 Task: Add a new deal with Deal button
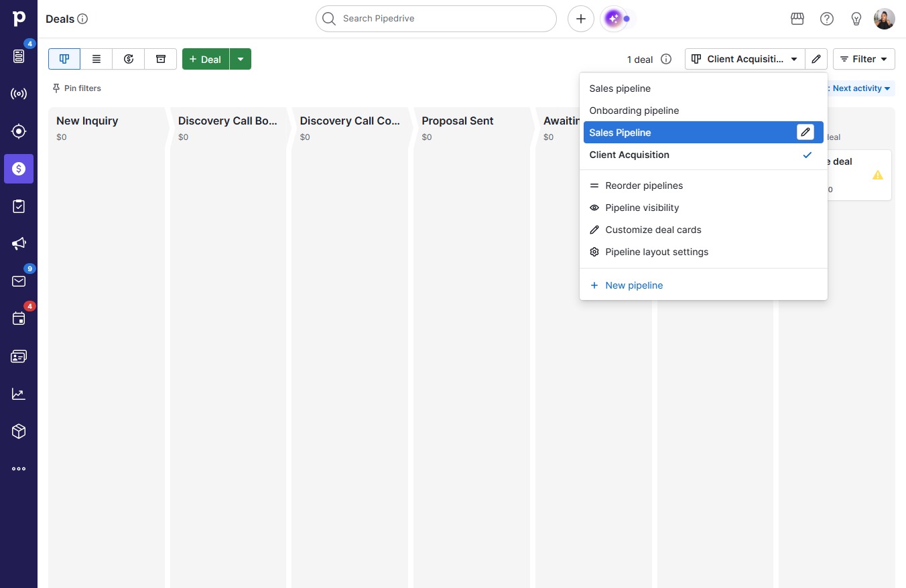[206, 59]
